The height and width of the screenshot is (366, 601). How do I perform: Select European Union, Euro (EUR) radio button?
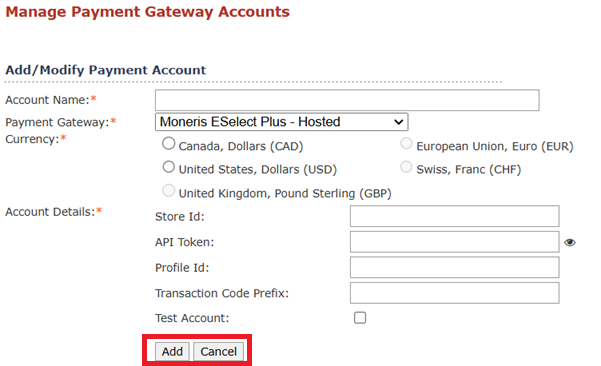[406, 144]
